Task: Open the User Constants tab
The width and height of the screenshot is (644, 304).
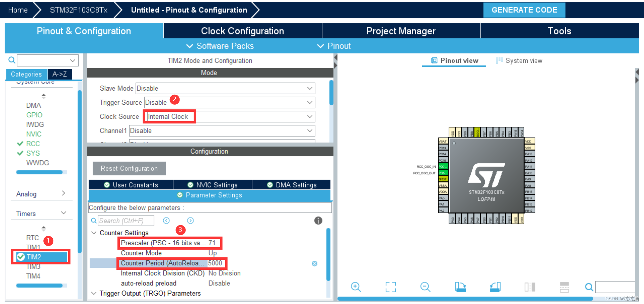Action: pyautogui.click(x=131, y=185)
